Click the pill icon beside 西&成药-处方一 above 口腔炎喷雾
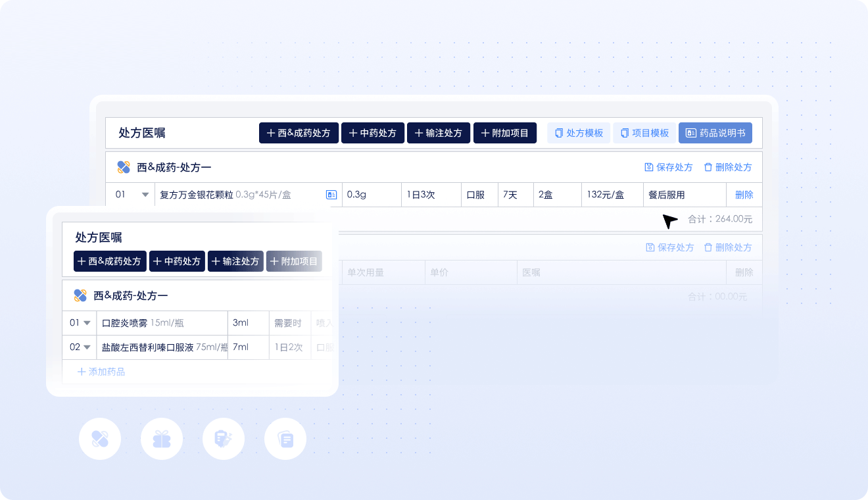This screenshot has height=500, width=868. click(80, 295)
